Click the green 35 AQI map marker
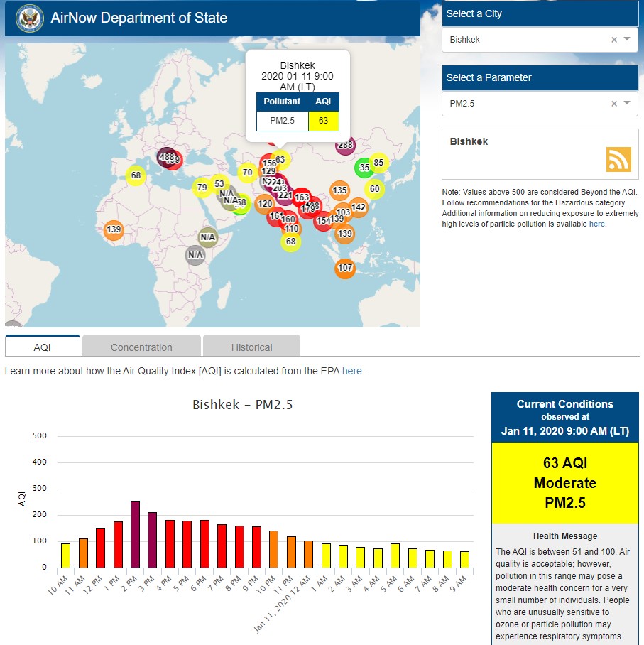Viewport: 644px width, 645px height. click(364, 168)
